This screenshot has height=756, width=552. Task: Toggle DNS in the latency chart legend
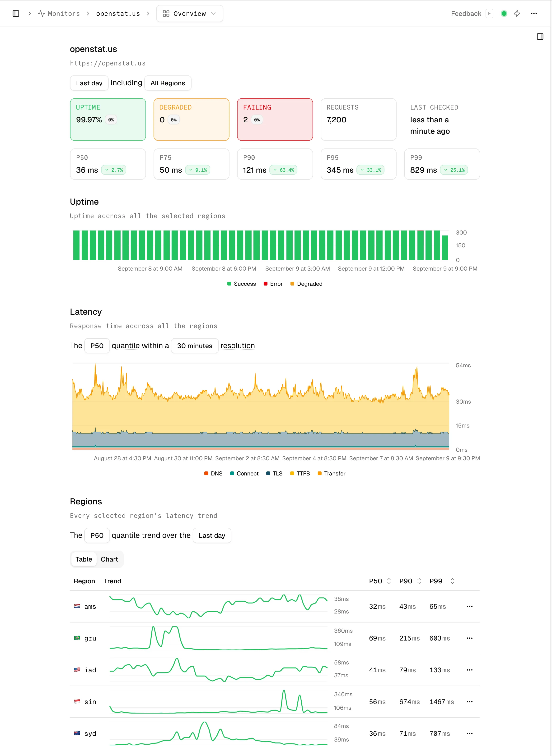(213, 473)
